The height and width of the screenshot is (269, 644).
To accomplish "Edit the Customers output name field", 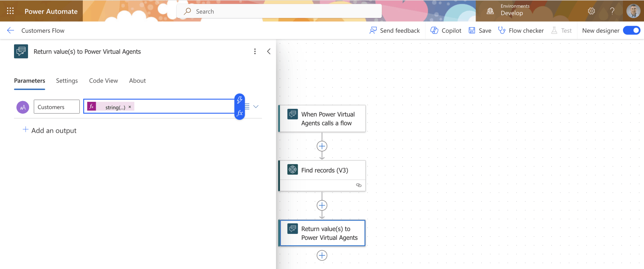I will point(56,107).
